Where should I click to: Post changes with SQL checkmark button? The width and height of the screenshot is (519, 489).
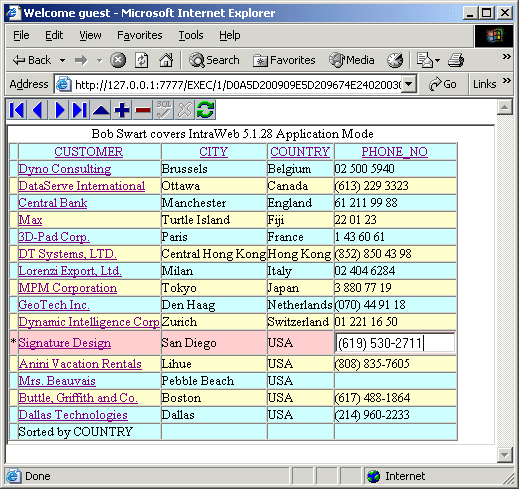164,110
